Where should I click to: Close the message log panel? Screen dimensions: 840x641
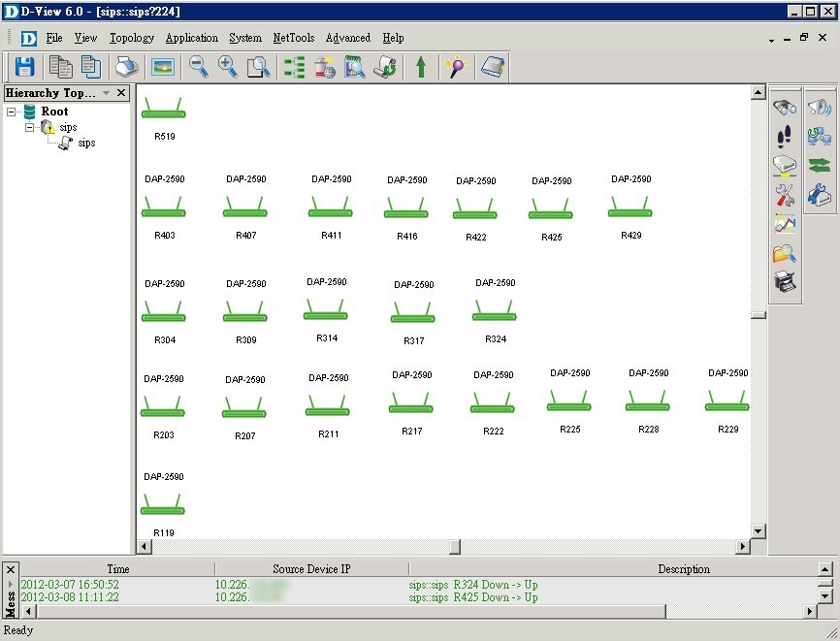point(10,568)
